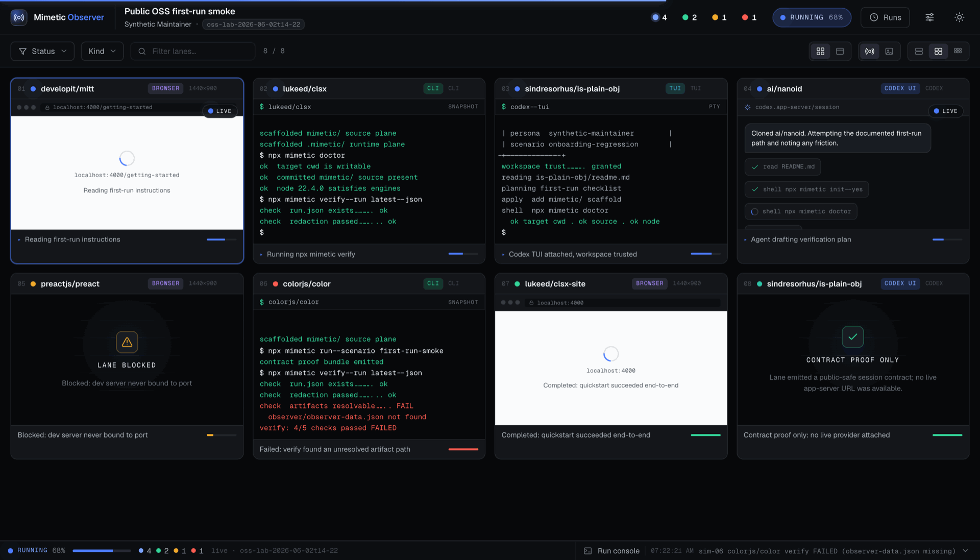Toggle light theme with sun icon

coord(959,17)
